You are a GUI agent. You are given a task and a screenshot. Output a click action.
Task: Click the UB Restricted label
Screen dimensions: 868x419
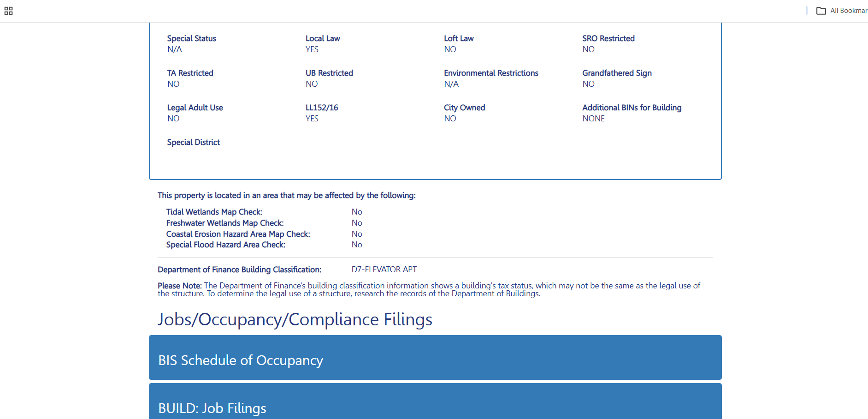pyautogui.click(x=329, y=73)
